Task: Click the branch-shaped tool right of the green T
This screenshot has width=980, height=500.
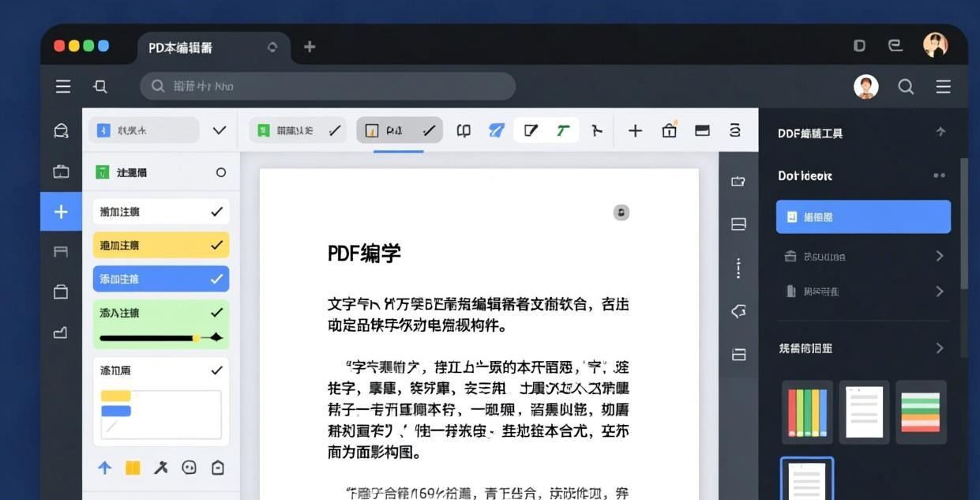Action: coord(597,130)
